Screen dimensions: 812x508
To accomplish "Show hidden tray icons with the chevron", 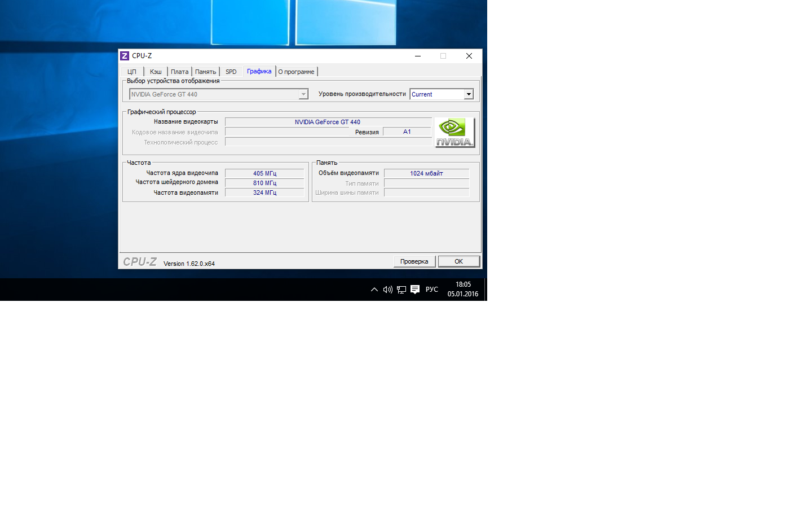I will pyautogui.click(x=374, y=290).
